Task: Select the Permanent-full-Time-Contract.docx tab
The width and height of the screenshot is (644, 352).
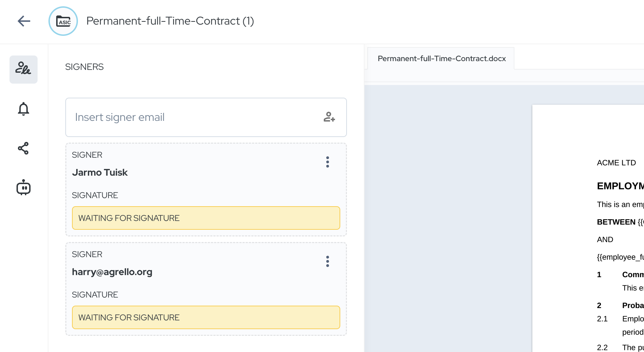Action: (x=441, y=59)
